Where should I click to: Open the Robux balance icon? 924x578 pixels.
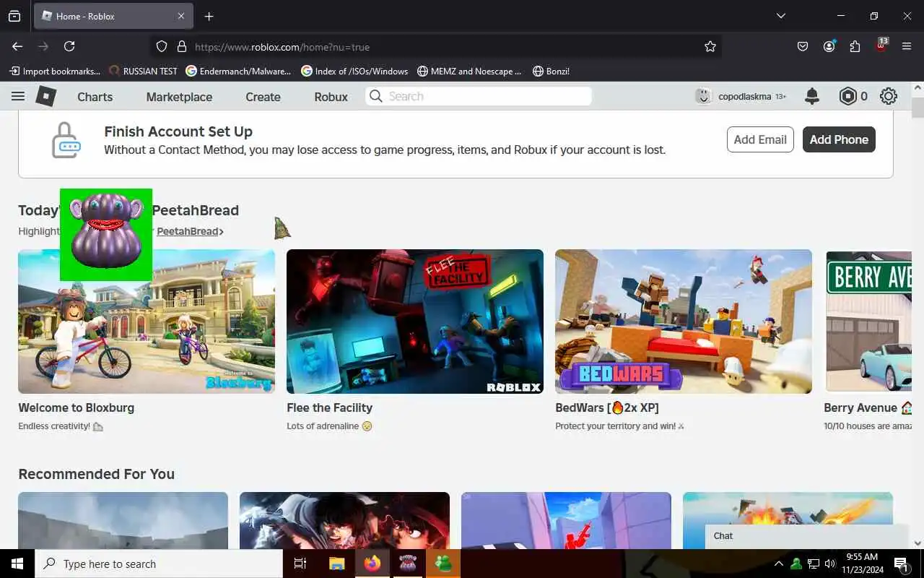847,96
